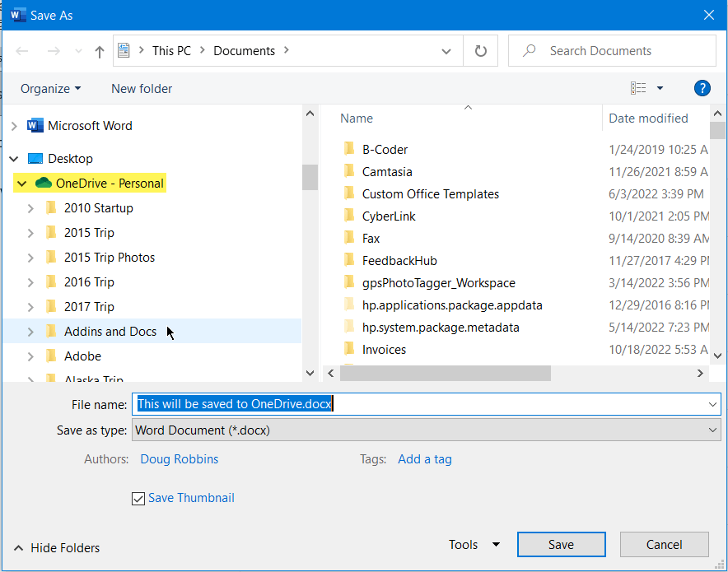Sort files by Date modified column
The height and width of the screenshot is (572, 728).
[648, 119]
